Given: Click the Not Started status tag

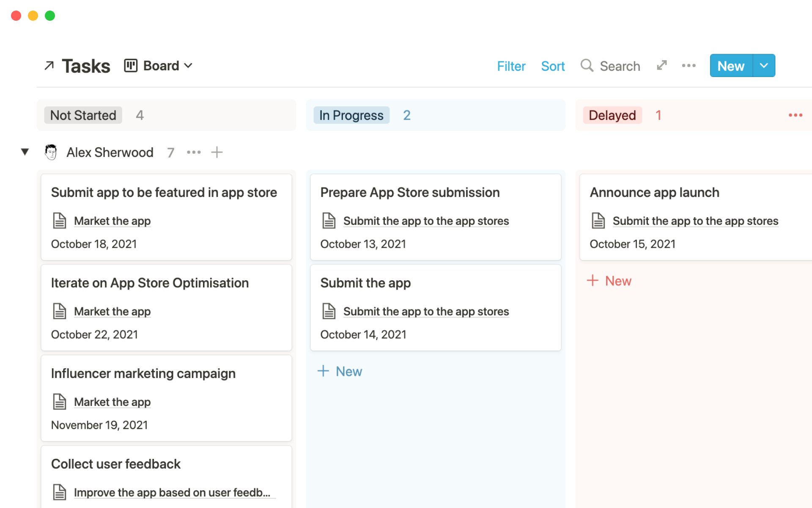Looking at the screenshot, I should (83, 115).
